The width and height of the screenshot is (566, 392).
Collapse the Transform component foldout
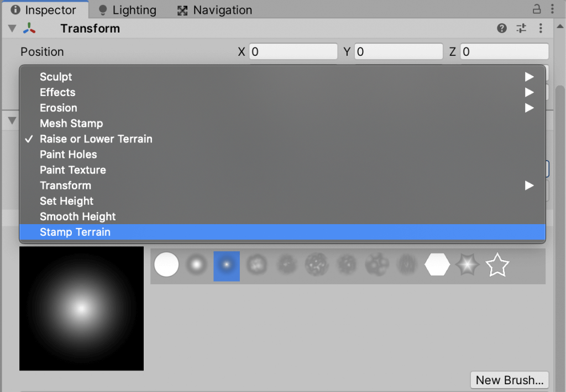12,28
